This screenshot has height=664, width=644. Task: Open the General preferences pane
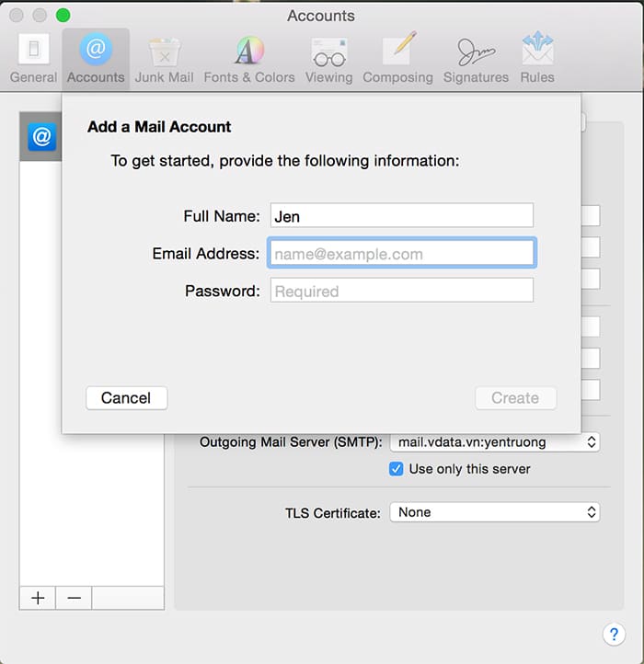[33, 58]
